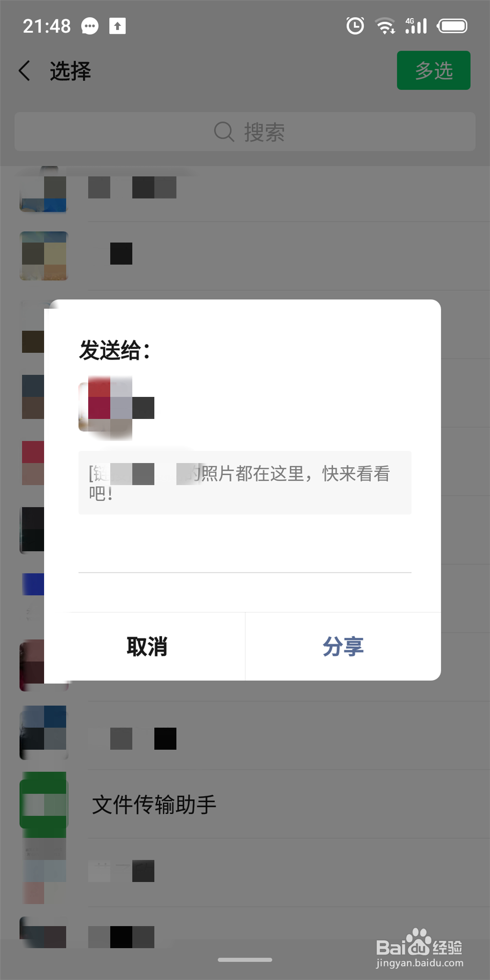
Task: Tap the magnifier icon in search bar
Action: 224,131
